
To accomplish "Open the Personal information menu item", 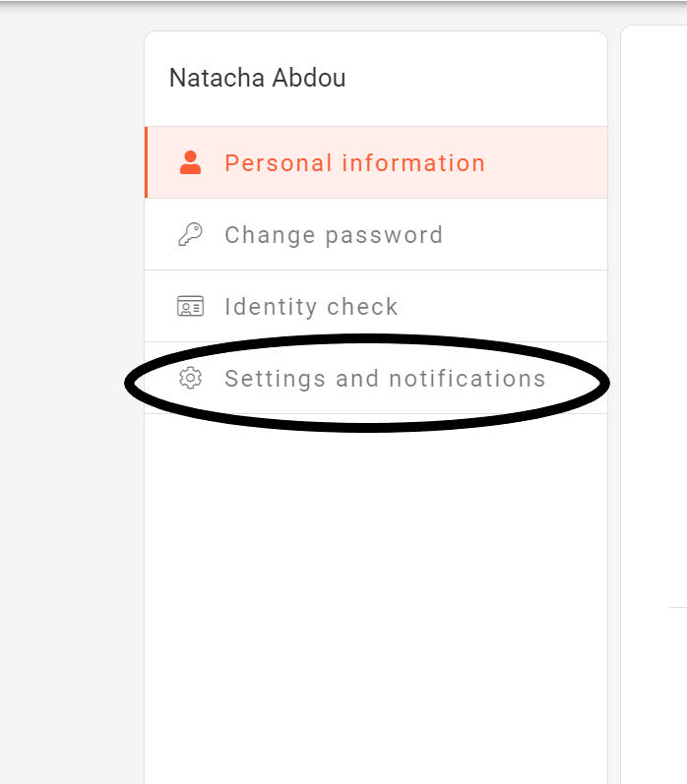I will tap(354, 163).
